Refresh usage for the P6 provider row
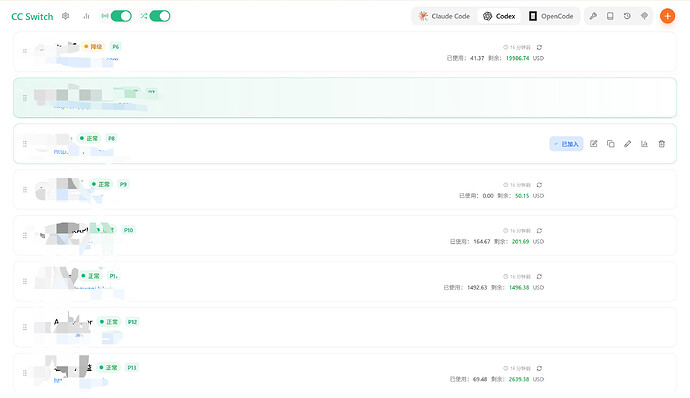Viewport: 690px width, 398px height. (540, 47)
